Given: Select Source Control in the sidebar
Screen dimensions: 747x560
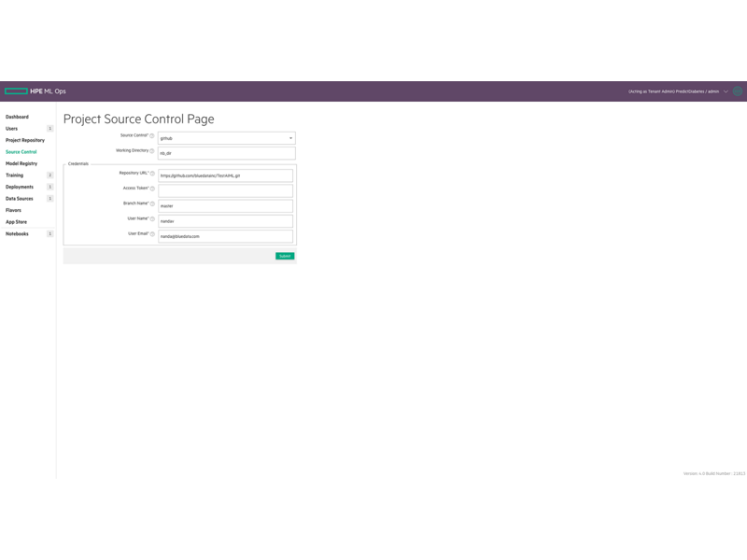Looking at the screenshot, I should tap(21, 152).
